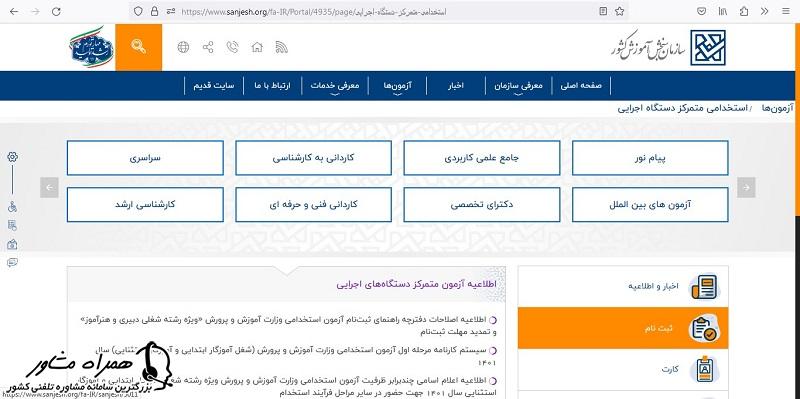Select اخبار و اطلاعیه sidebar tab
This screenshot has width=800, height=399.
click(623, 287)
